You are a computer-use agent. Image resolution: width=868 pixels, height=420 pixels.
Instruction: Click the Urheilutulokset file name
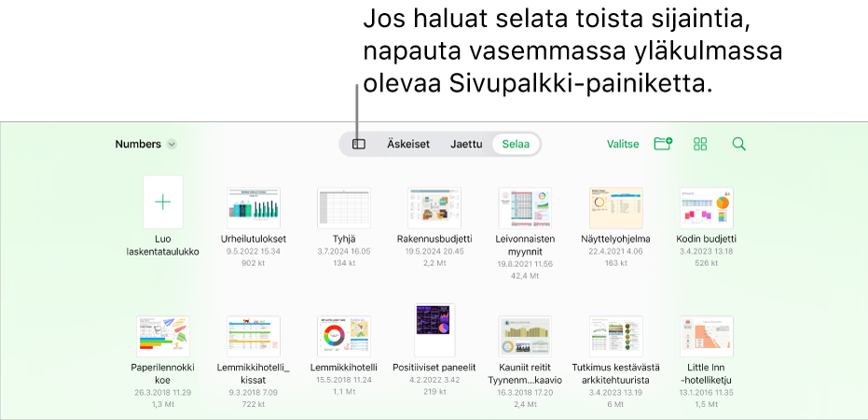tap(254, 239)
